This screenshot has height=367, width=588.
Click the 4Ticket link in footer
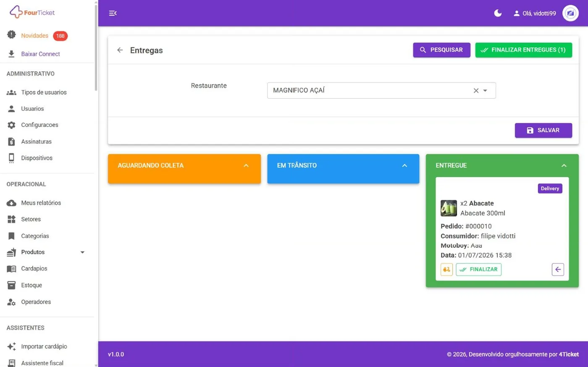[569, 354]
